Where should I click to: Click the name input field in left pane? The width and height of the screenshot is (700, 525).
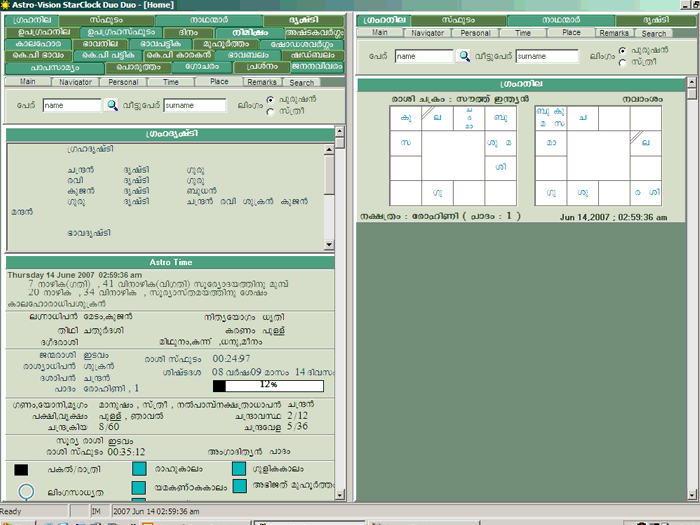click(x=72, y=105)
